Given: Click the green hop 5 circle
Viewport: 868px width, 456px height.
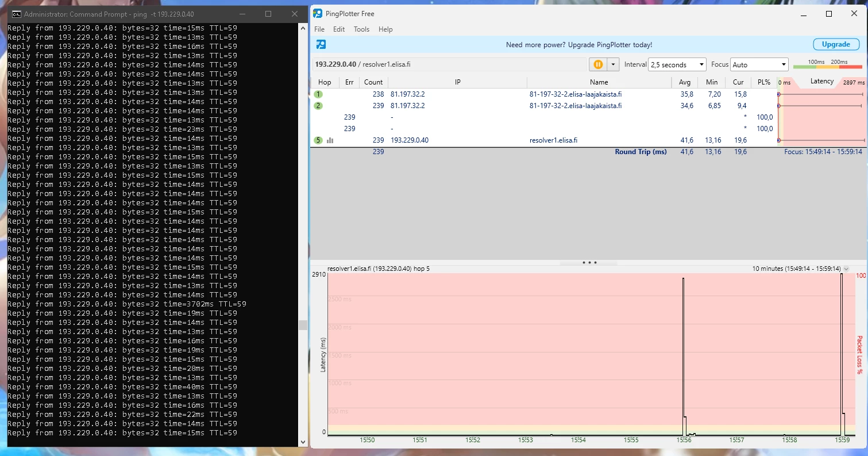Looking at the screenshot, I should click(318, 140).
